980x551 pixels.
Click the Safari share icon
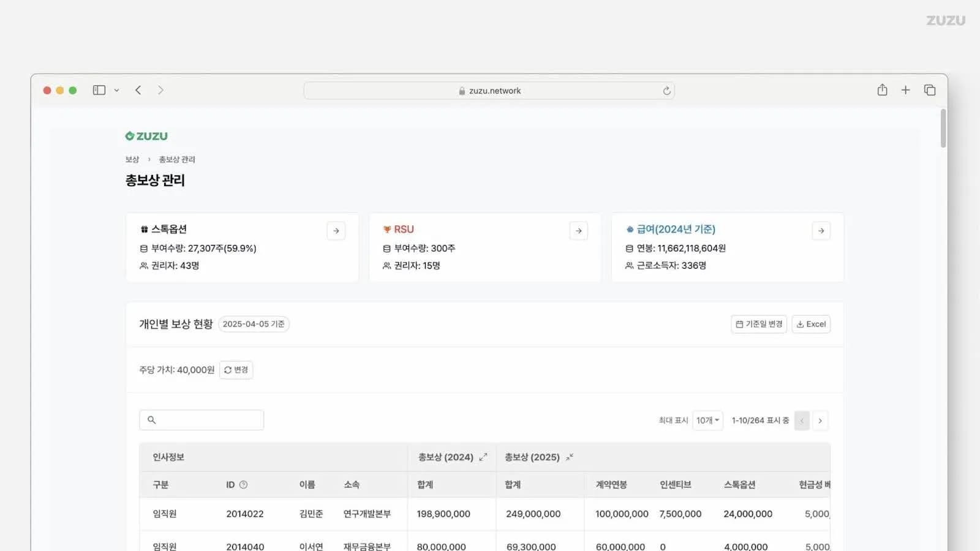click(882, 89)
